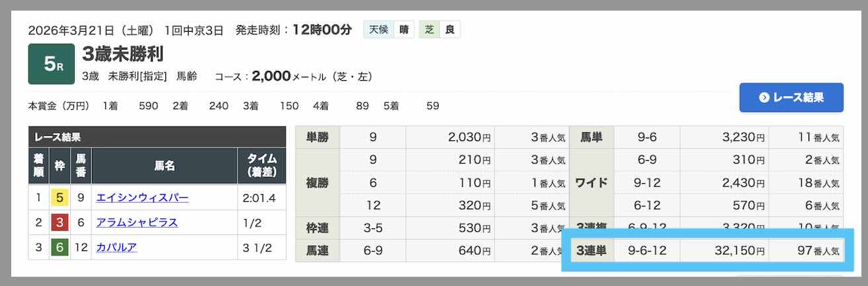Click the arrow icon in レース結果 button
The image size is (868, 286).
click(764, 98)
